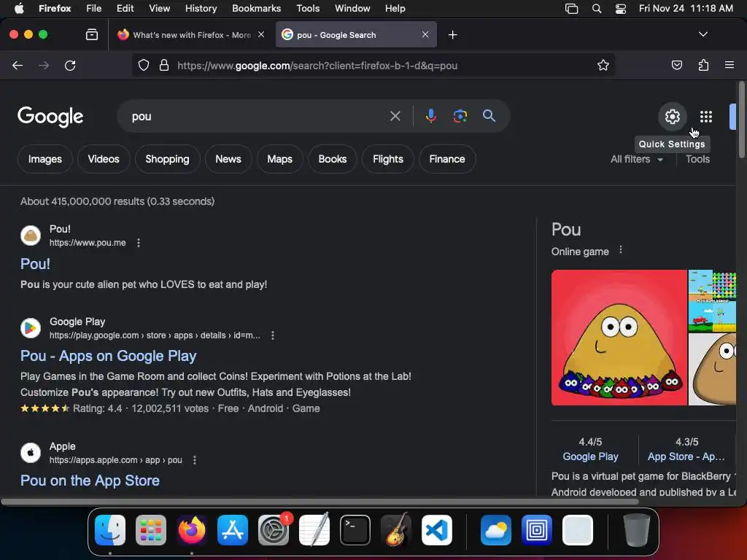Open GarageBand from the Dock
The image size is (747, 560).
pos(396,530)
